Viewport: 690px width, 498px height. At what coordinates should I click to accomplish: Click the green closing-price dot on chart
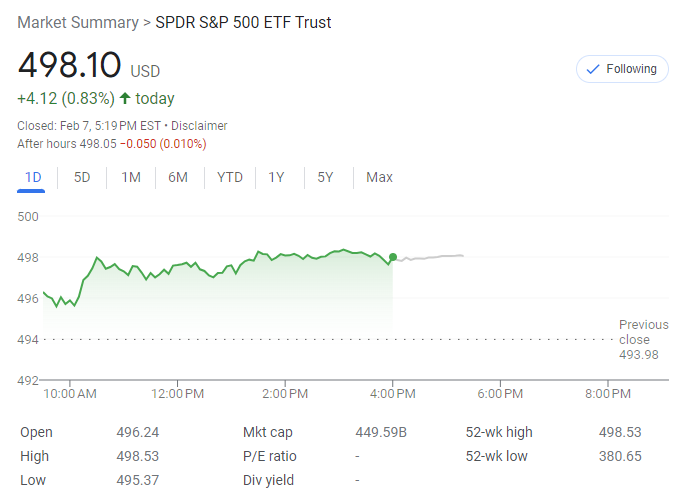click(x=393, y=258)
